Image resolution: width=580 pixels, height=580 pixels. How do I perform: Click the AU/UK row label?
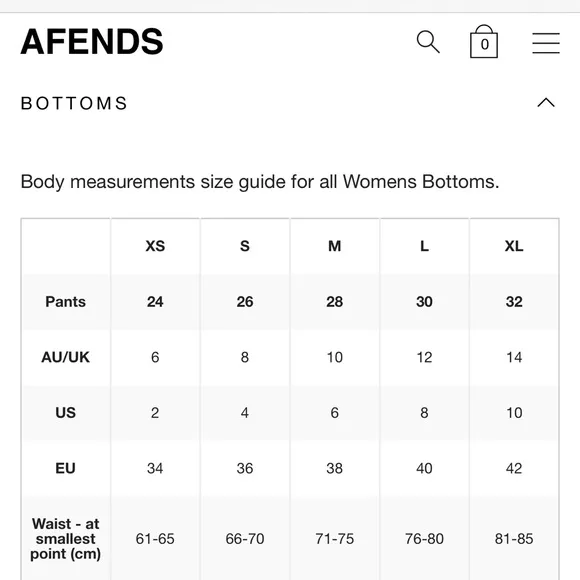coord(65,357)
